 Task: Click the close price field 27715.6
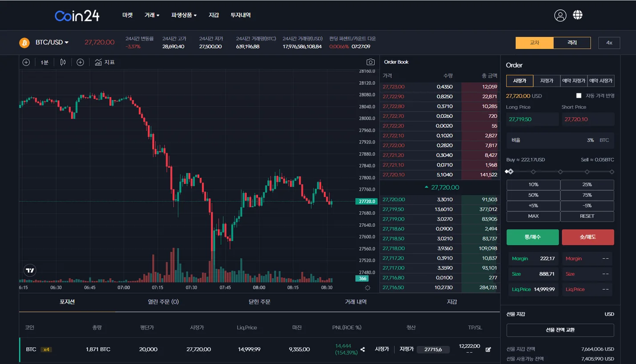[433, 350]
